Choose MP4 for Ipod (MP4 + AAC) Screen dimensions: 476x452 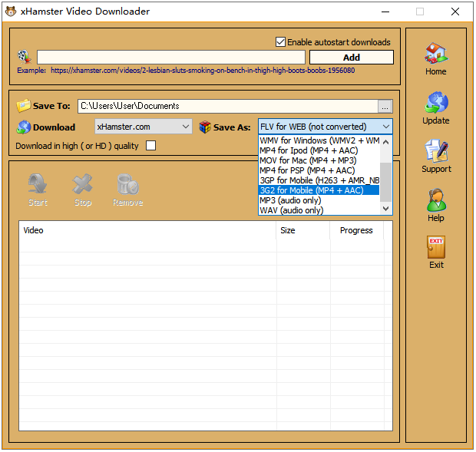(x=319, y=150)
